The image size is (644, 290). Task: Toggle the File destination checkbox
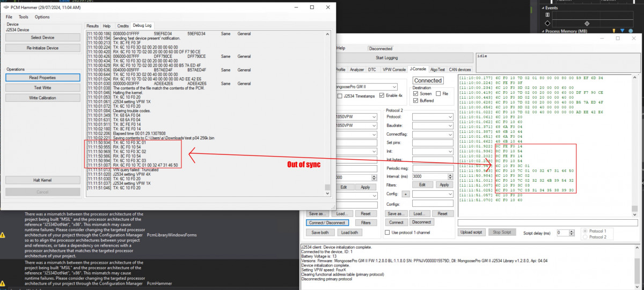coord(438,93)
